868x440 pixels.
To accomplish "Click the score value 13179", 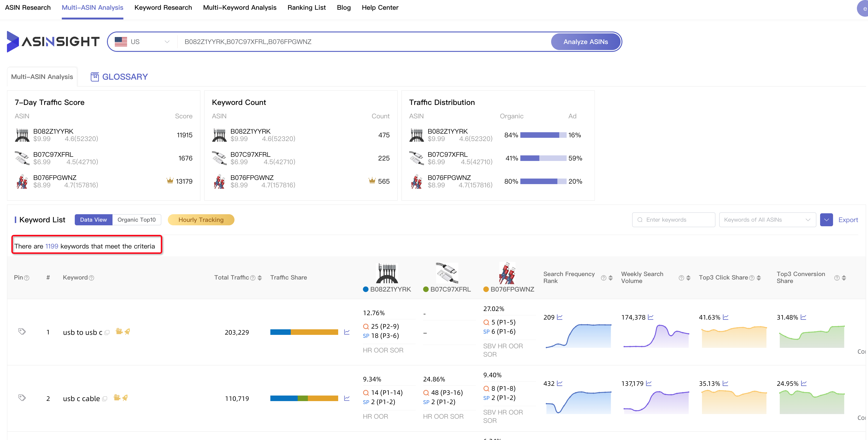I will click(184, 181).
